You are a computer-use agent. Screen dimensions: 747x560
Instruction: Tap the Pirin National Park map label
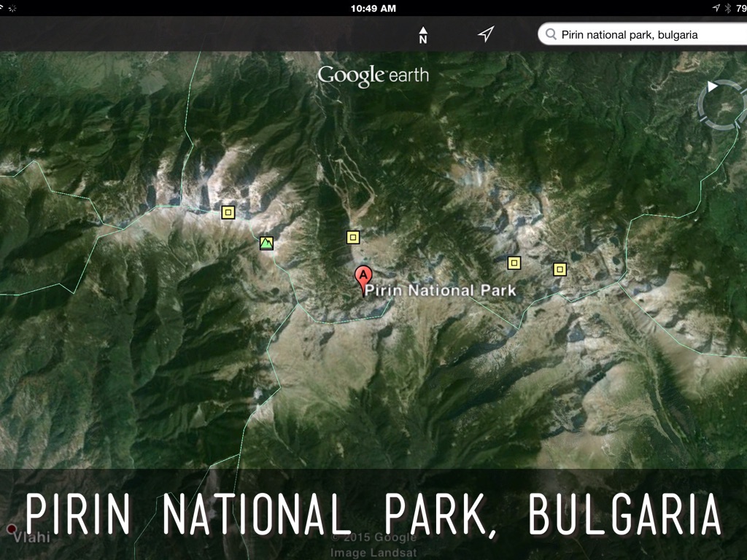tap(441, 290)
